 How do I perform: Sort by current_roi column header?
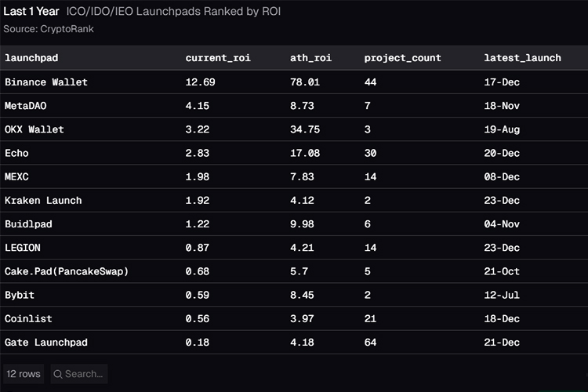[x=218, y=58]
